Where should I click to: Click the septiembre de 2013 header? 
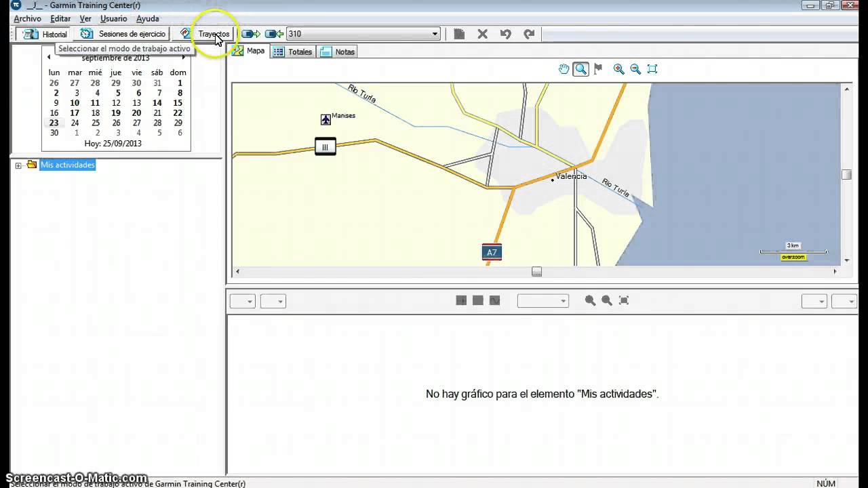click(115, 58)
